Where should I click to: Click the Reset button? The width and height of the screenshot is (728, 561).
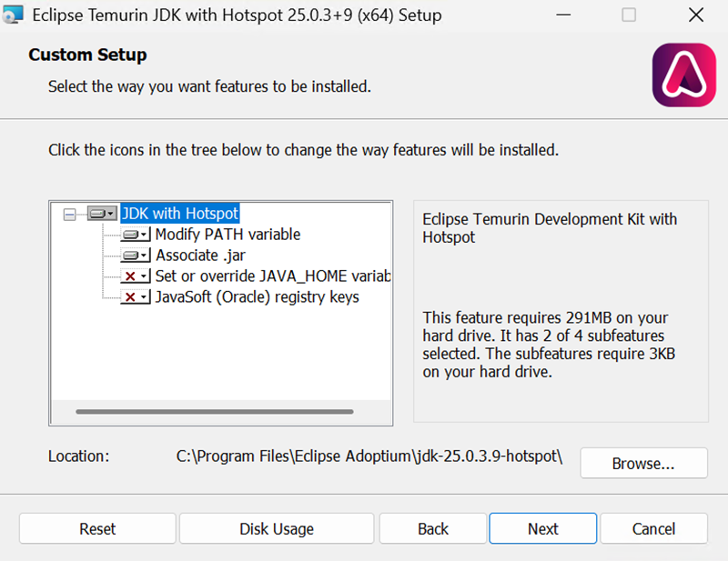97,528
